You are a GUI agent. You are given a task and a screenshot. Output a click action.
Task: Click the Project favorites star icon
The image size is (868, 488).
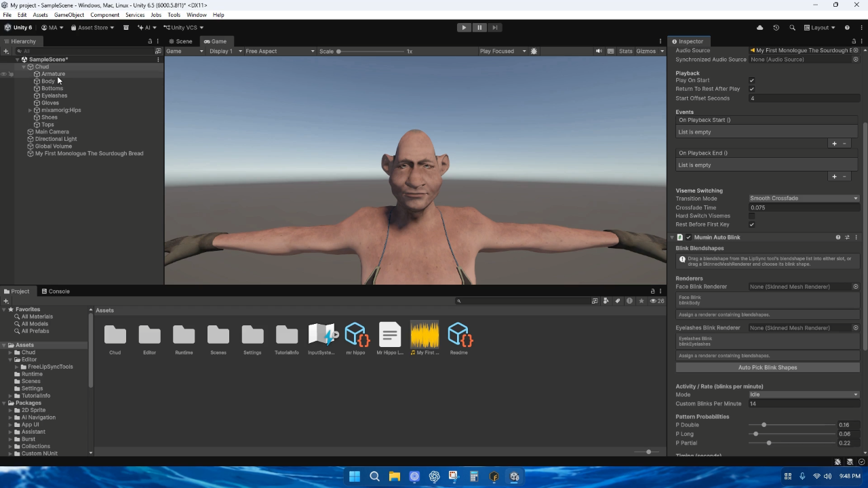[x=641, y=301]
